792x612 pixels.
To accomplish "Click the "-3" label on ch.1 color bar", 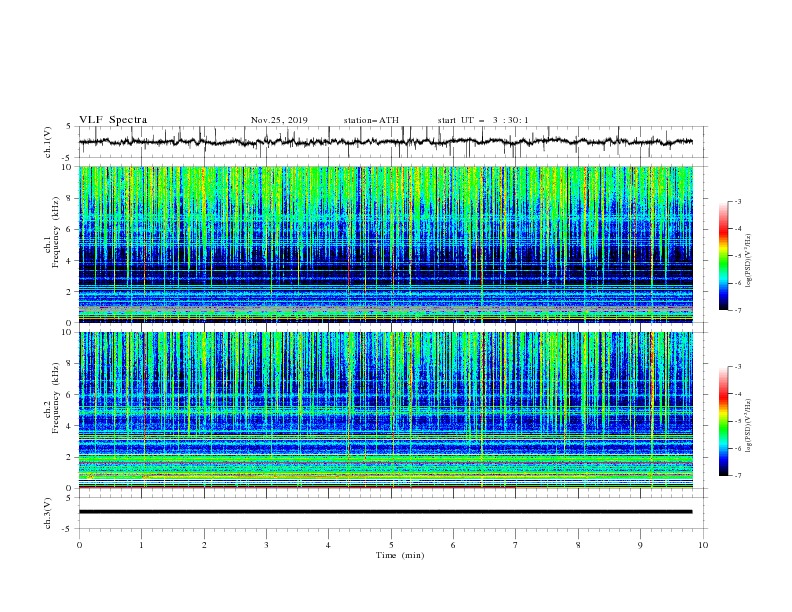I will 737,201.
